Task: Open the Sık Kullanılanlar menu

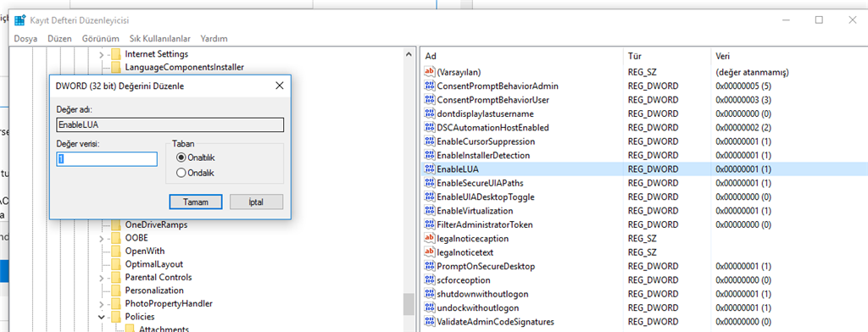Action: pos(160,39)
